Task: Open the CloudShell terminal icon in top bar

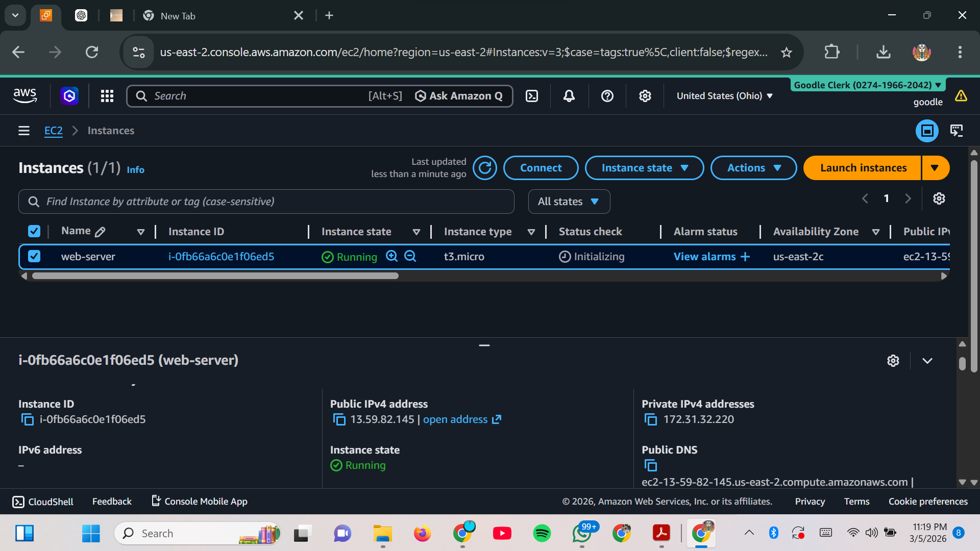Action: pos(532,96)
